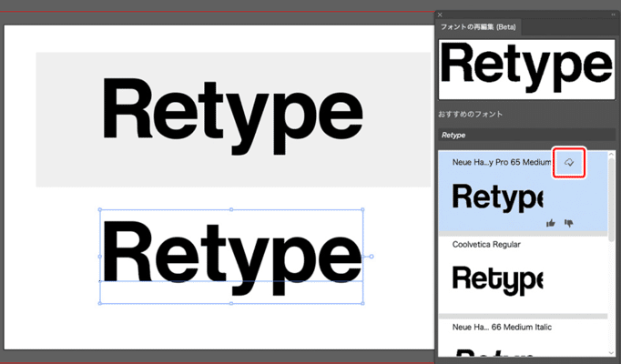621x364 pixels.
Task: Click the おすすめのフォント section label
Action: click(471, 115)
